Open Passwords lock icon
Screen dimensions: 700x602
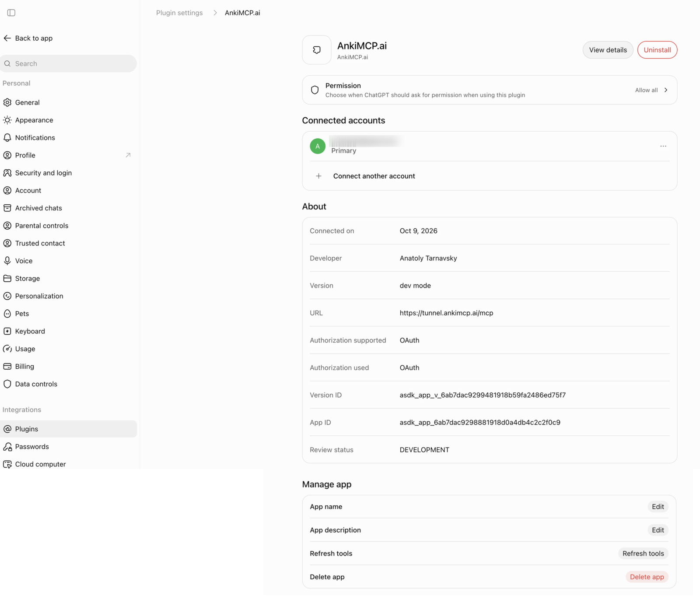7,447
